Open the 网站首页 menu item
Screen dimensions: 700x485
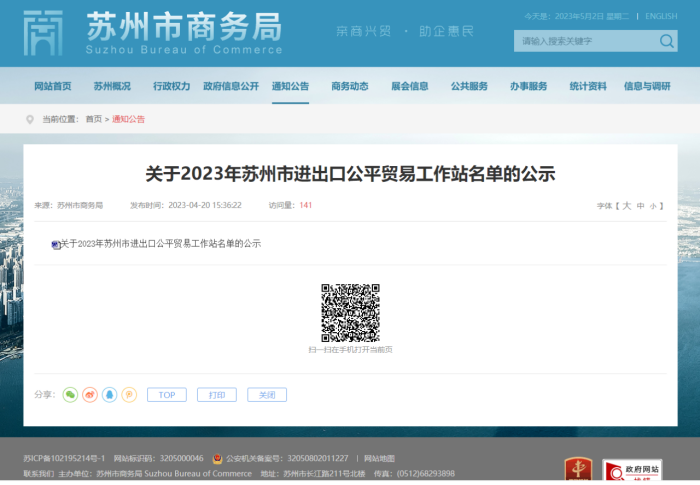[x=53, y=86]
